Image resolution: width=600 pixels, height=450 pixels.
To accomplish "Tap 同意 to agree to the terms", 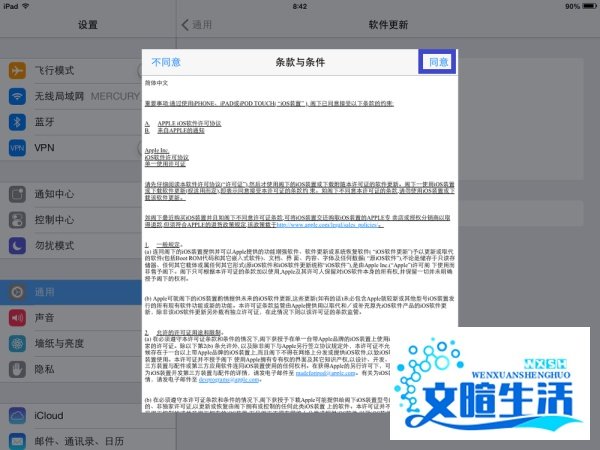I will [438, 62].
